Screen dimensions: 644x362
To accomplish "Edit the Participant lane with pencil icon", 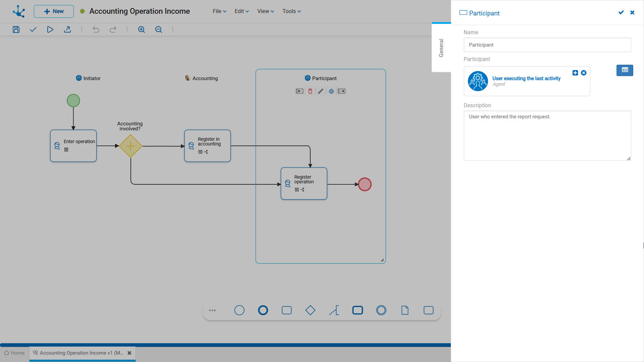I will pyautogui.click(x=321, y=91).
